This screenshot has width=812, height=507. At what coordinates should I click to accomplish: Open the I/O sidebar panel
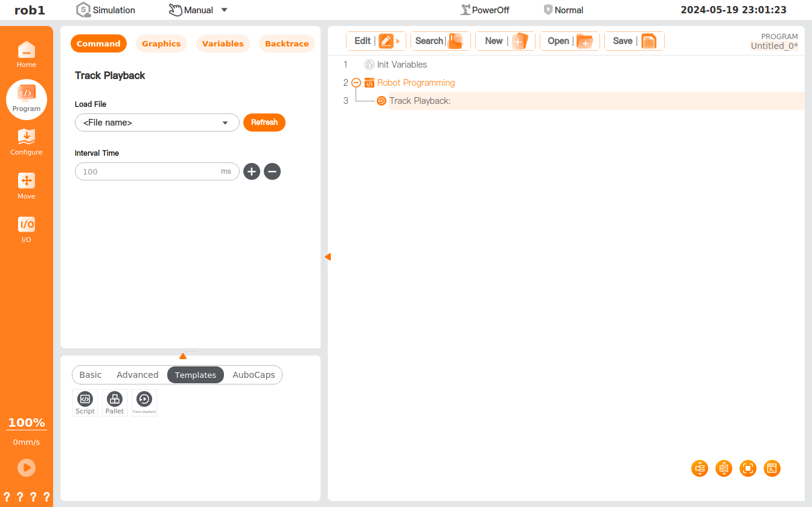point(26,229)
